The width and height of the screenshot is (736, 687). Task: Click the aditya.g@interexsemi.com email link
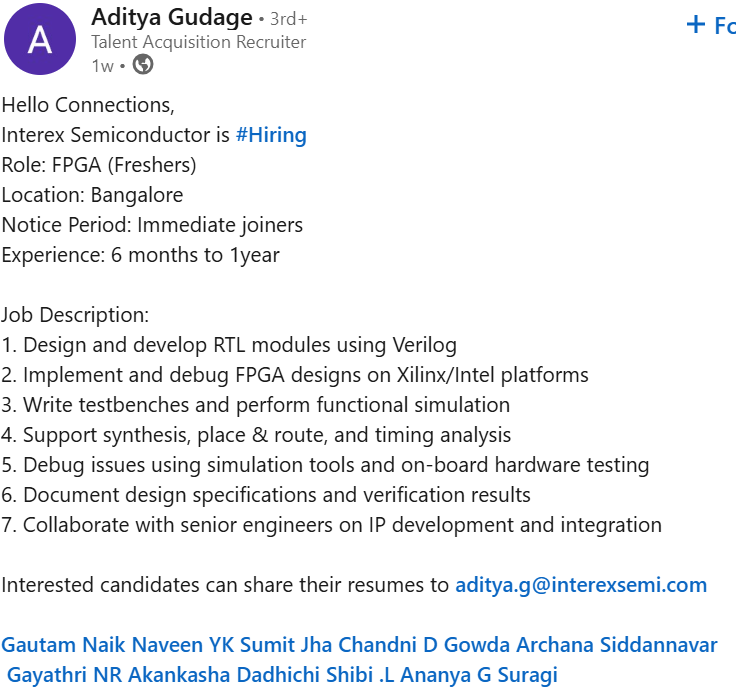(x=581, y=585)
